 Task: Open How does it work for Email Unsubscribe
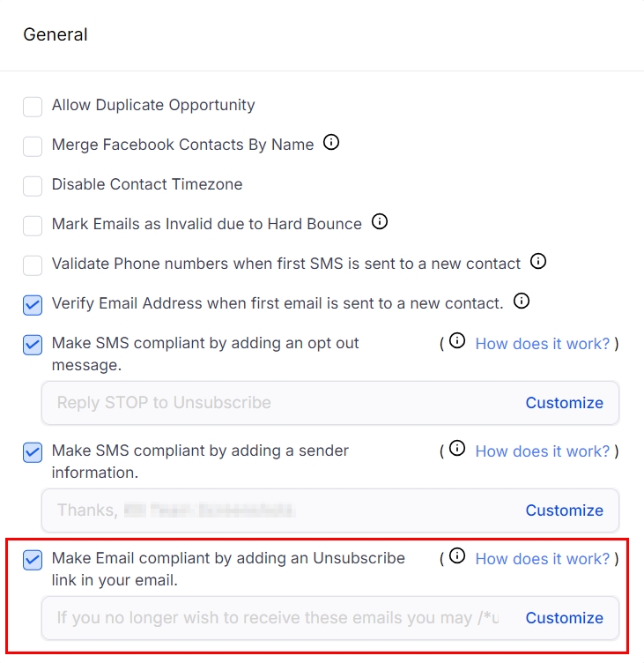542,558
